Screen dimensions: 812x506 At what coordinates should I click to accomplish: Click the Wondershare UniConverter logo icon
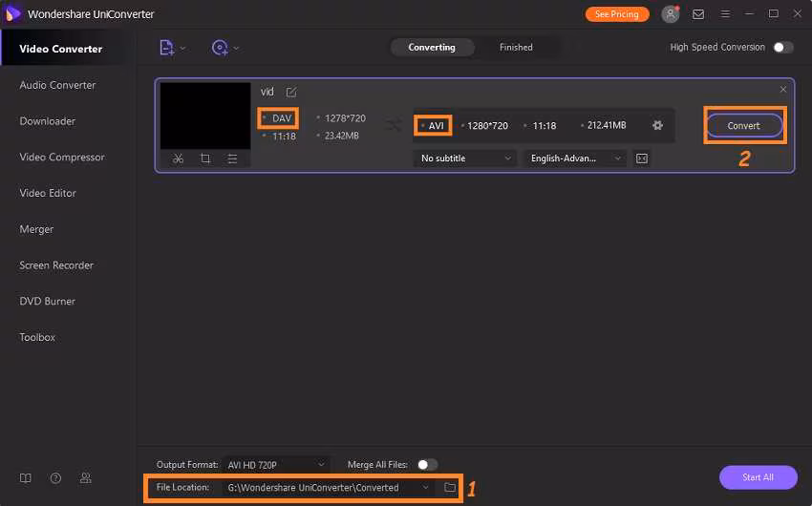pyautogui.click(x=13, y=13)
